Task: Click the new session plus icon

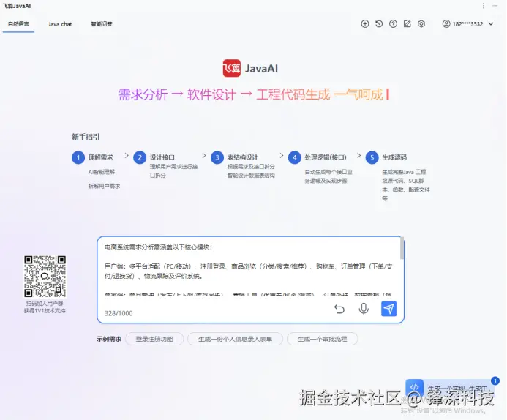Action: tap(365, 23)
